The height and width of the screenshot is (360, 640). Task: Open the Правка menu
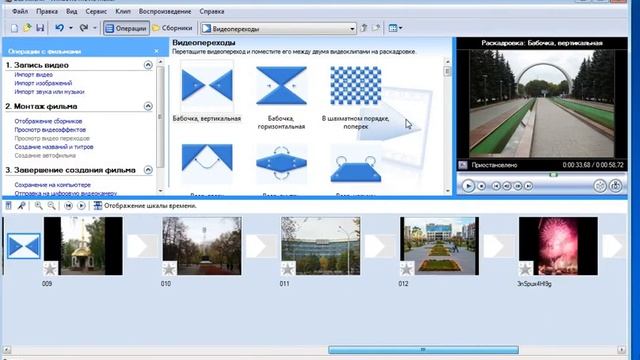tap(47, 11)
